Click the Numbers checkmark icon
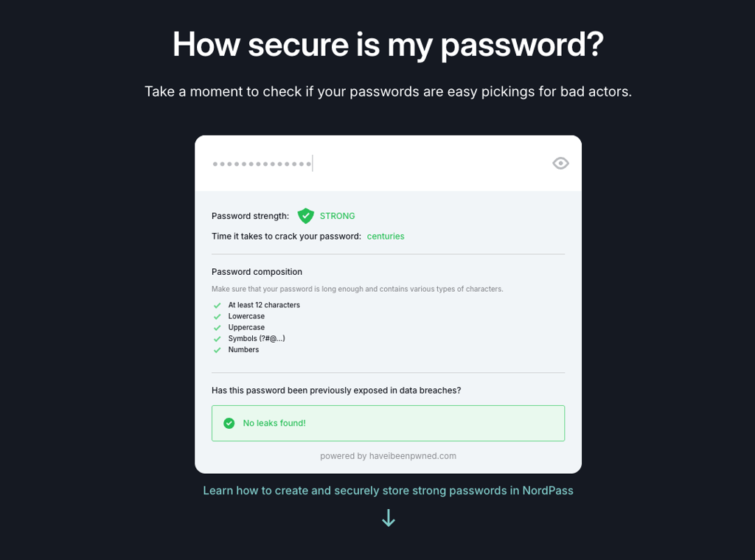The height and width of the screenshot is (560, 755). click(218, 350)
